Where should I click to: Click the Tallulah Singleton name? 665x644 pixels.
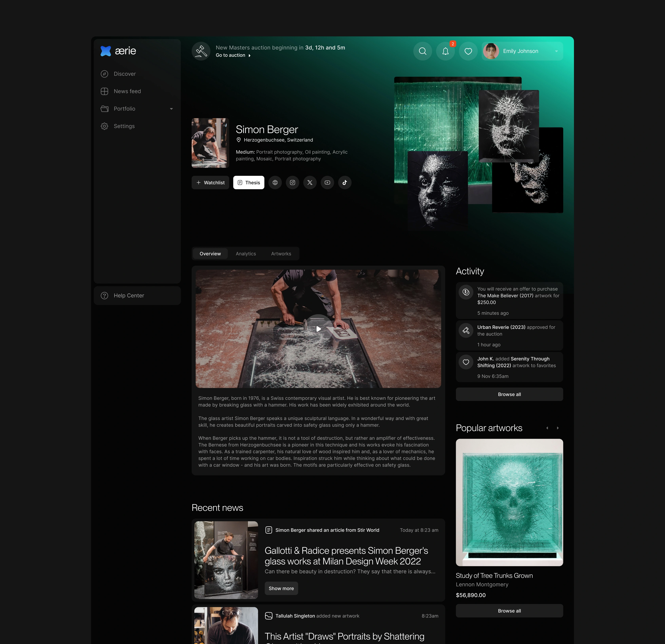295,616
